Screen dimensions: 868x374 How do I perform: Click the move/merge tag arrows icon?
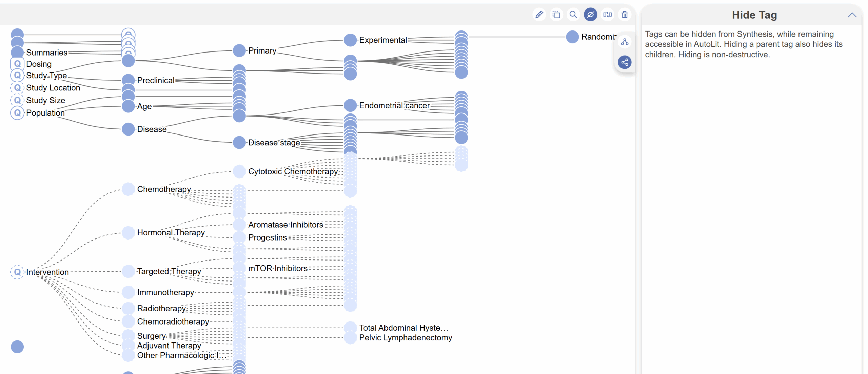607,15
